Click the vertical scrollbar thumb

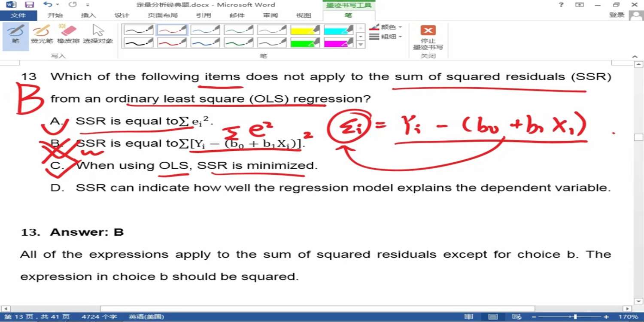tap(639, 137)
